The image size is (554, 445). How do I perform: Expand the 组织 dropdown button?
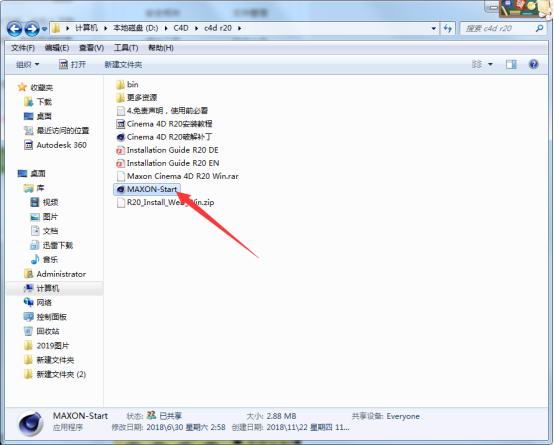pos(28,65)
